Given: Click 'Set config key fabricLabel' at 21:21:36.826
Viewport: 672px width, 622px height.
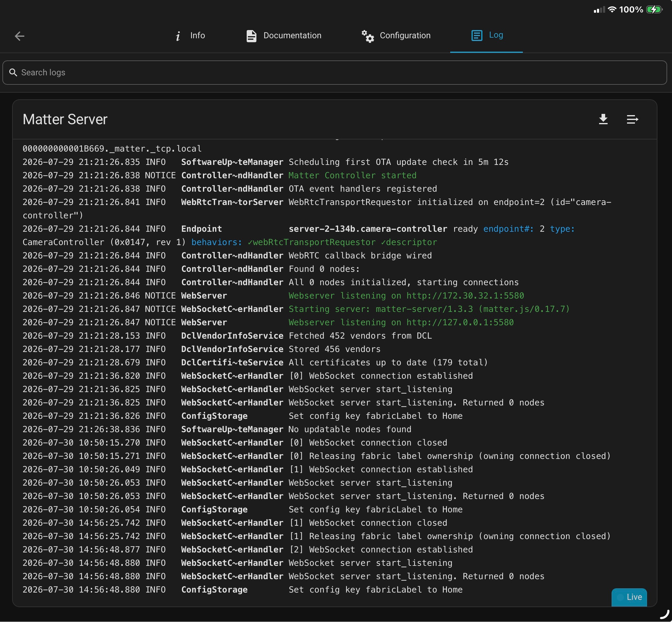Looking at the screenshot, I should pos(376,416).
